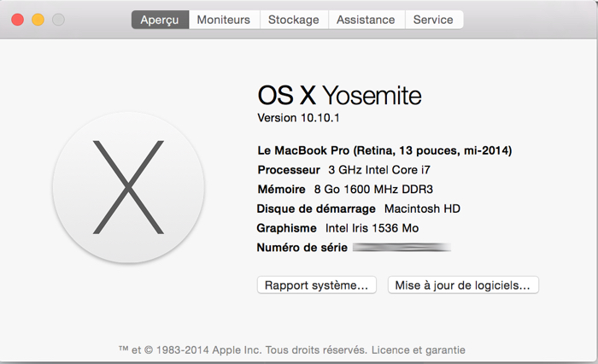The image size is (598, 364).
Task: Open the Licence et garantie link
Action: [419, 349]
